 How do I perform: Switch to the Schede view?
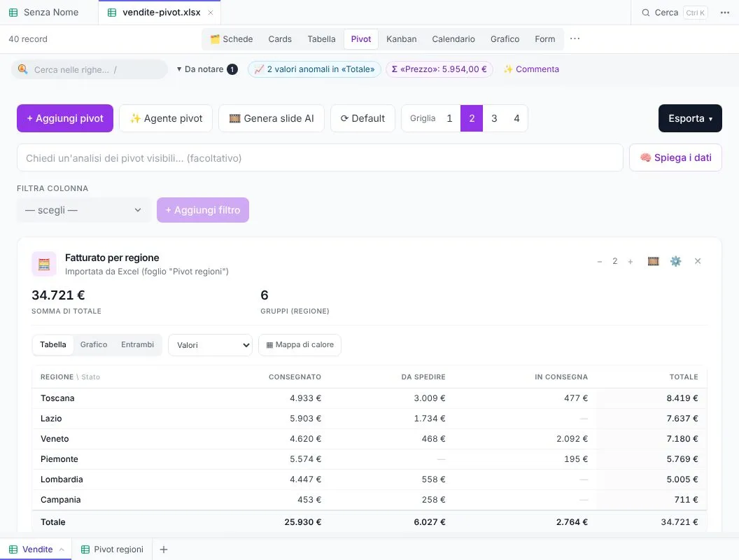coord(232,39)
